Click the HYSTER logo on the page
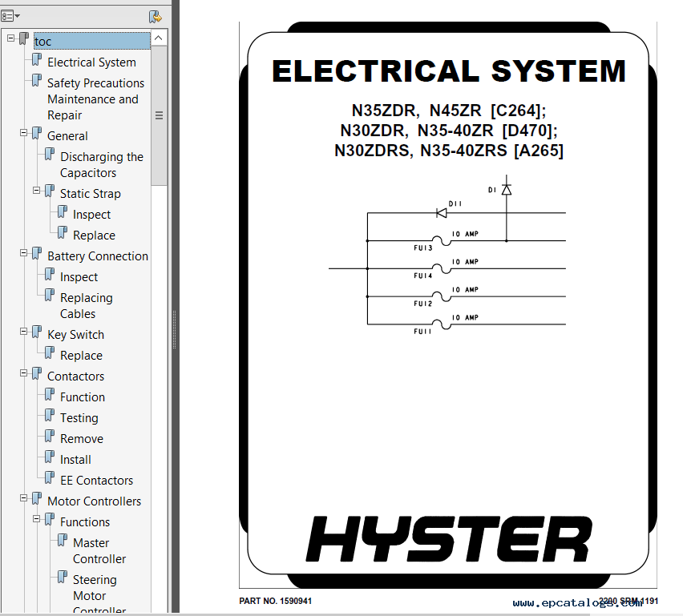Screen dimensions: 683x616 click(x=449, y=539)
